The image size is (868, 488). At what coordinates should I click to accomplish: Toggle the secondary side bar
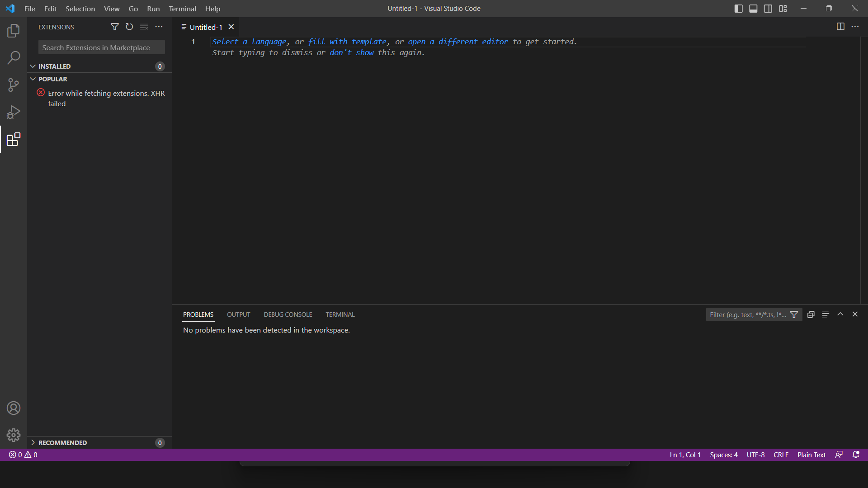click(x=768, y=8)
